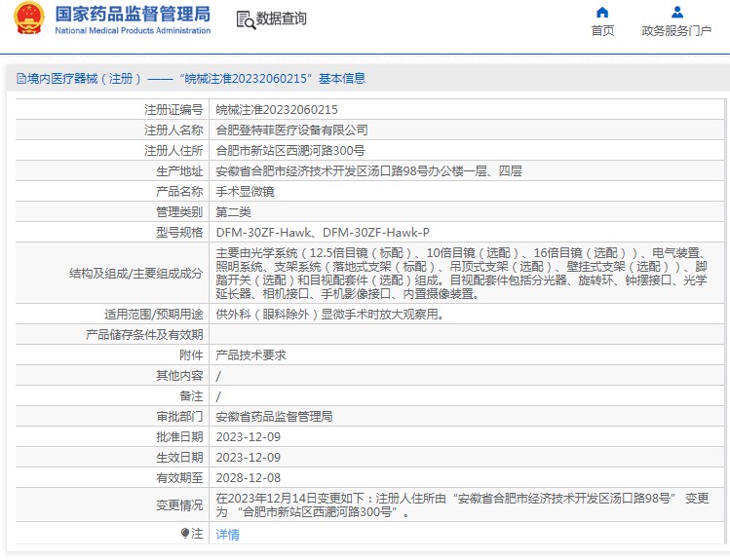Click the NMPA national emblem logo
Image resolution: width=730 pixels, height=560 pixels.
[28, 19]
